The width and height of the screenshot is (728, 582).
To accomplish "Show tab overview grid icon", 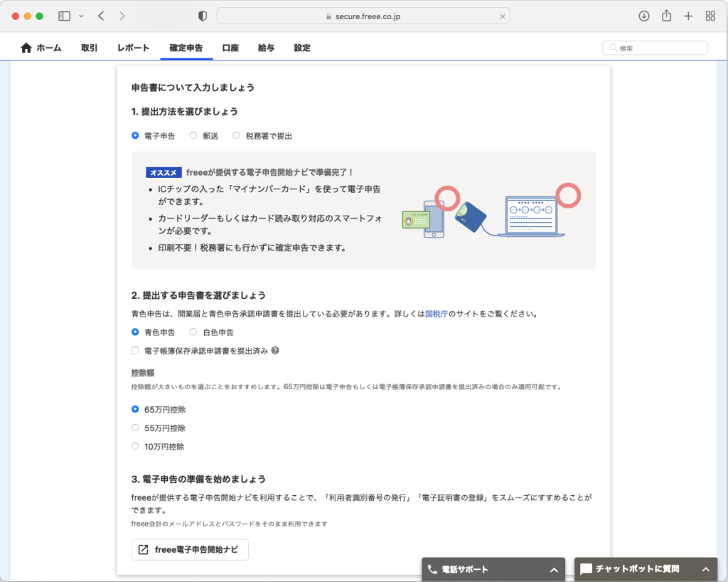I will click(x=710, y=16).
